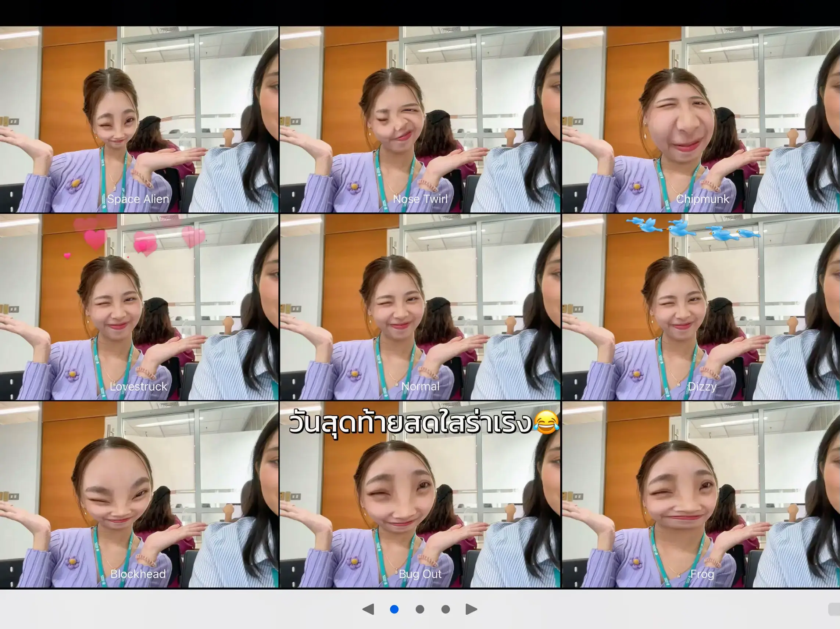Go to next effects page arrow

pos(471,609)
